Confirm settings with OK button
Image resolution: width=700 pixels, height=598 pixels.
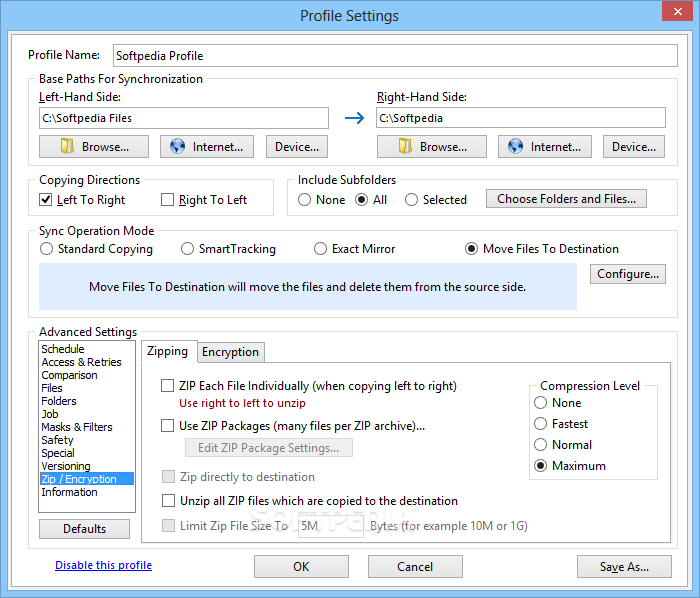[301, 566]
